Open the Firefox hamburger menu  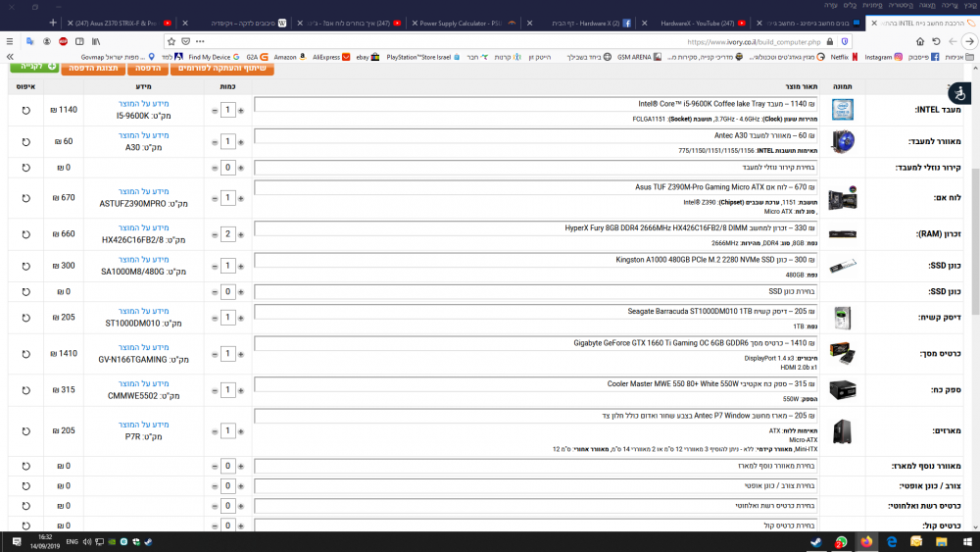[x=10, y=41]
